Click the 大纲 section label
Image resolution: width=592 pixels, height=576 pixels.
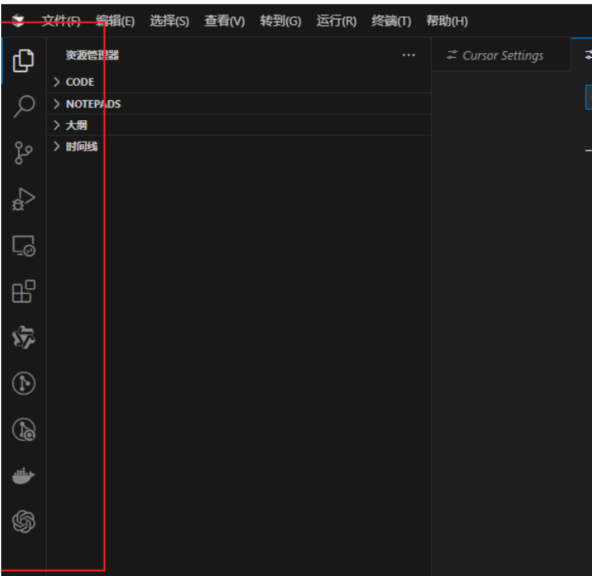click(x=76, y=125)
